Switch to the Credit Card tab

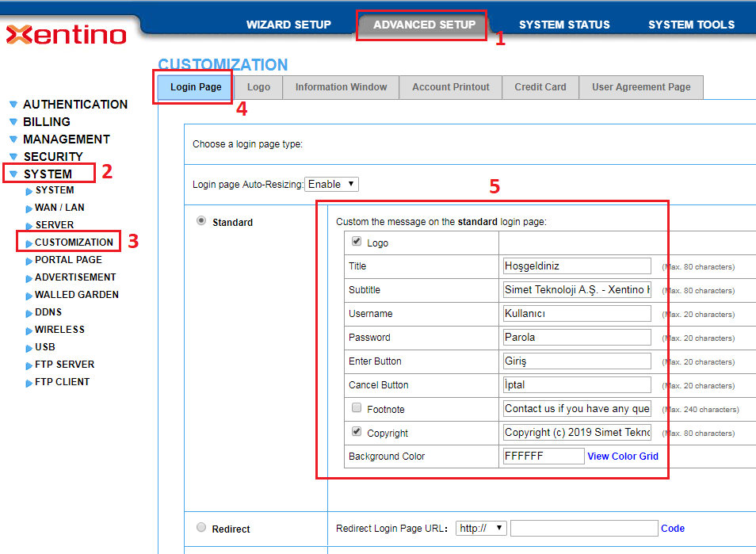click(540, 87)
